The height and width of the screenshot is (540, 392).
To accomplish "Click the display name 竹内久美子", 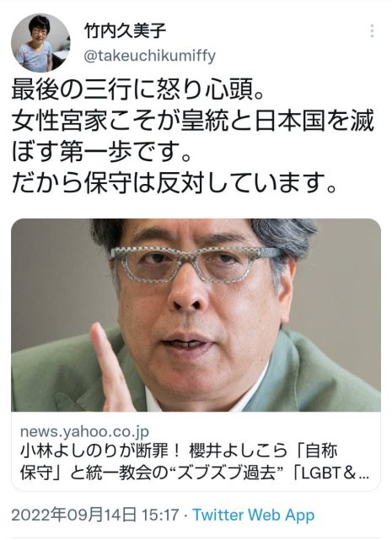I will click(x=126, y=31).
